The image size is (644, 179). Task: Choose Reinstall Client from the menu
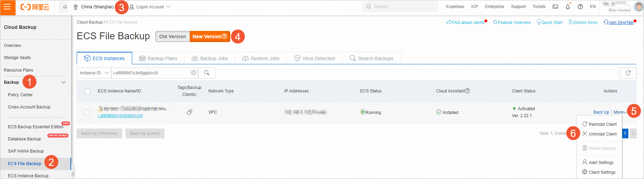599,124
